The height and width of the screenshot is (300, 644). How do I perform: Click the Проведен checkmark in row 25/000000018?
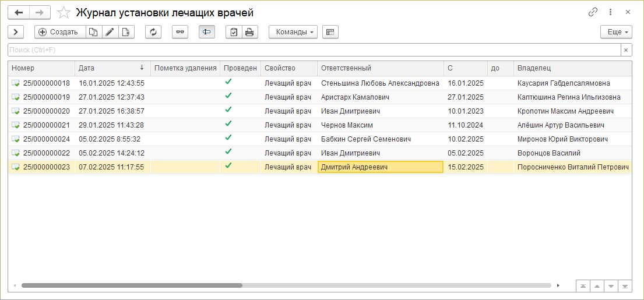click(228, 82)
